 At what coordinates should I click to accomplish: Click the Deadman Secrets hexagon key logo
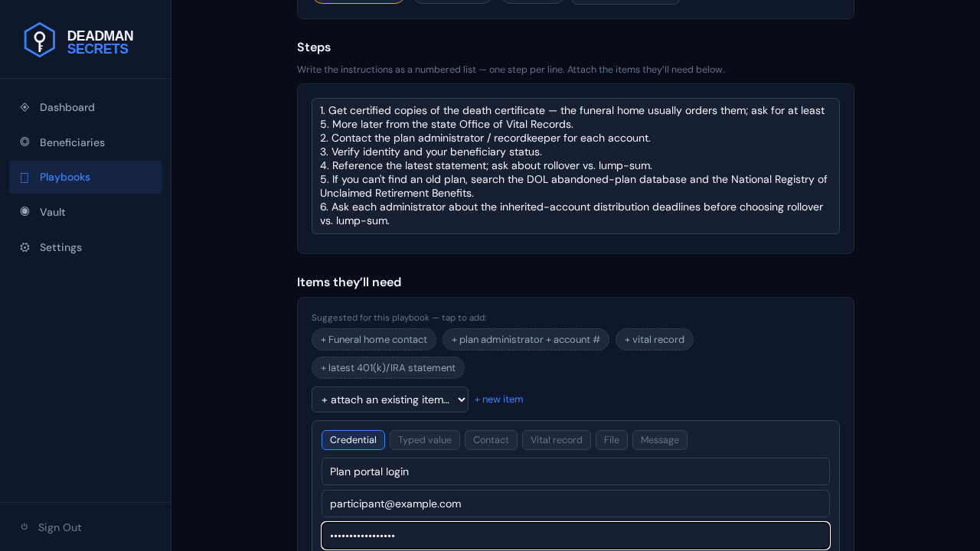tap(40, 40)
